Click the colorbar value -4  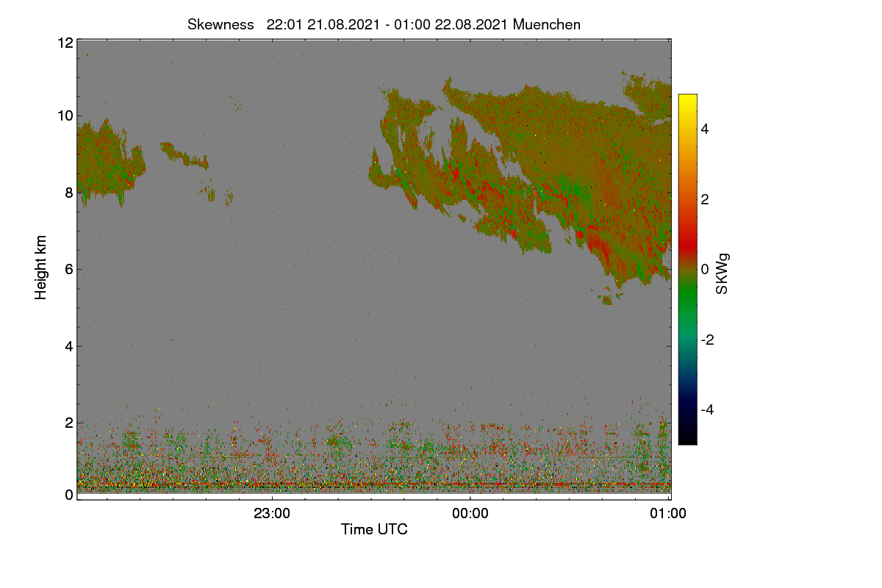pos(706,409)
